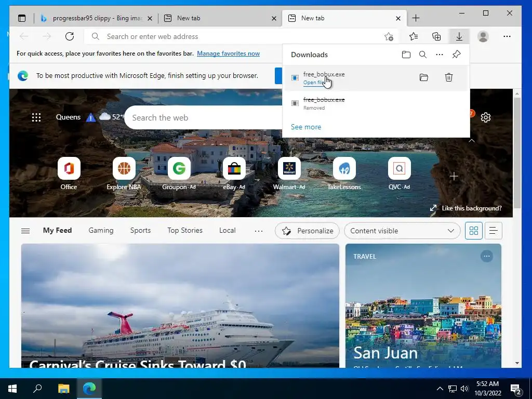The width and height of the screenshot is (532, 399).
Task: Open the Carnival cruise news card
Action: coord(180,305)
